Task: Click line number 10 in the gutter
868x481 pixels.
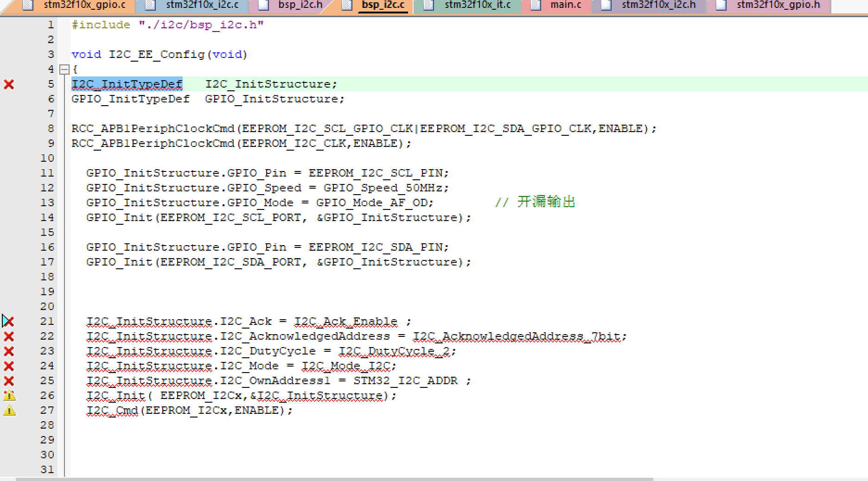Action: pos(47,158)
